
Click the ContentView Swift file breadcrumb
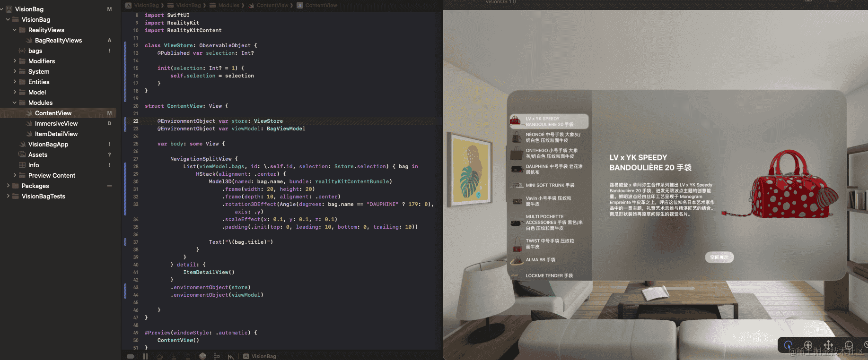tap(268, 5)
